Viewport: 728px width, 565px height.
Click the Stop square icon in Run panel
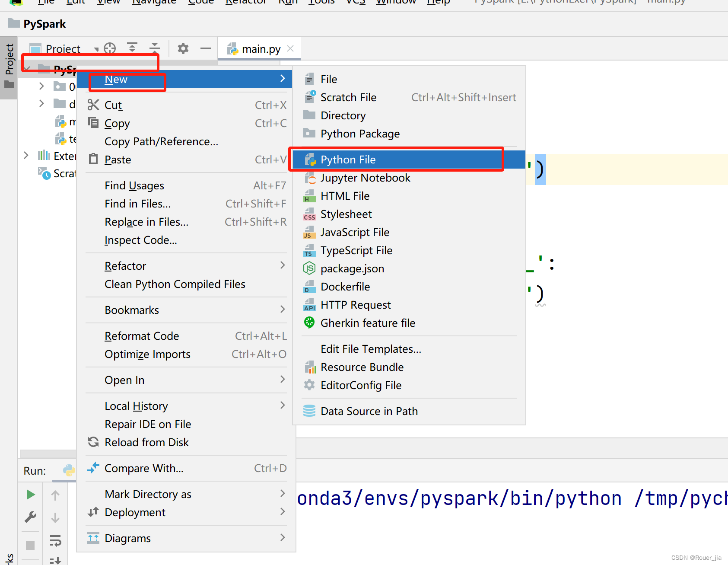click(30, 545)
